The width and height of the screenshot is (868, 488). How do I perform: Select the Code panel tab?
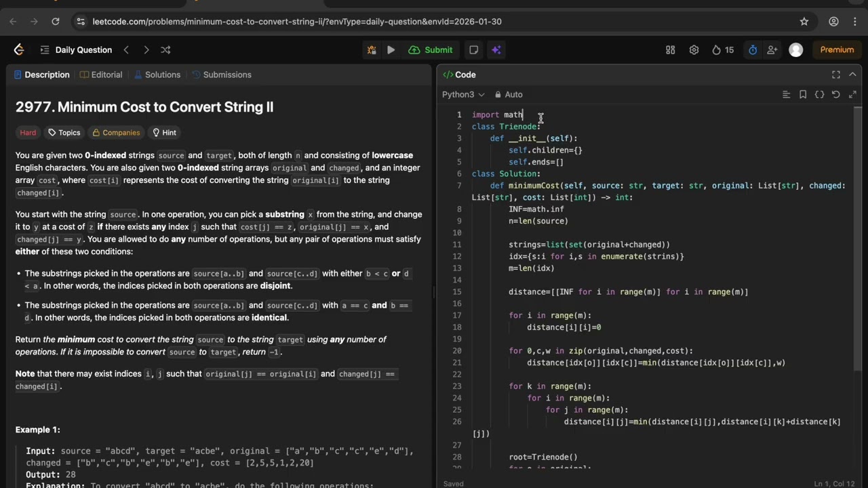(x=460, y=75)
